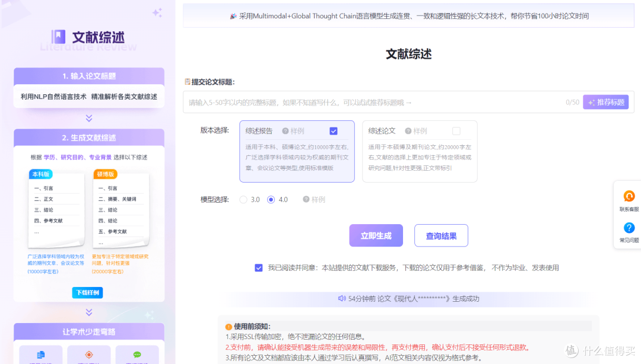Screen dimensions: 641x364
Task: Click the 文献综述 main page heading
Action: tap(408, 54)
